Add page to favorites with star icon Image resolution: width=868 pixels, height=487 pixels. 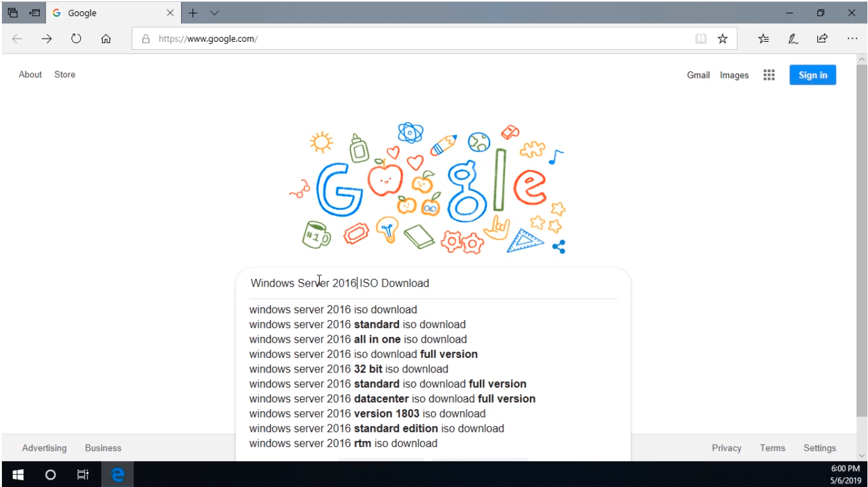tap(722, 39)
